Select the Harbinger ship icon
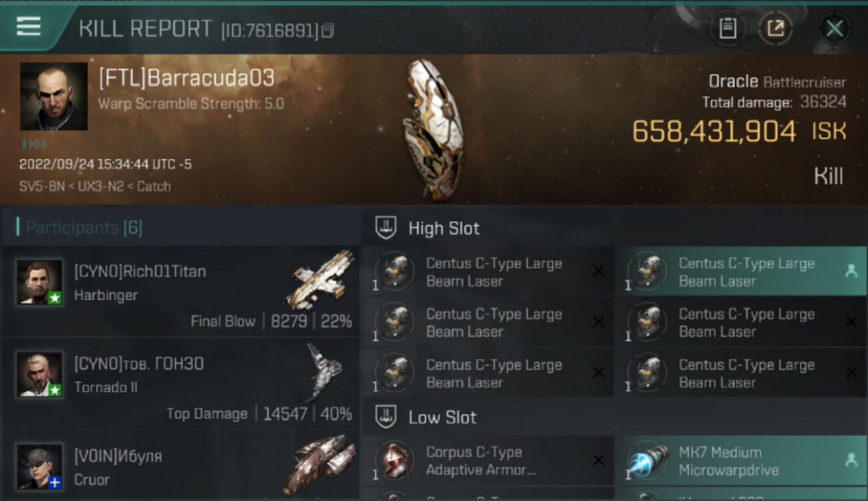868x501 pixels. pyautogui.click(x=320, y=280)
